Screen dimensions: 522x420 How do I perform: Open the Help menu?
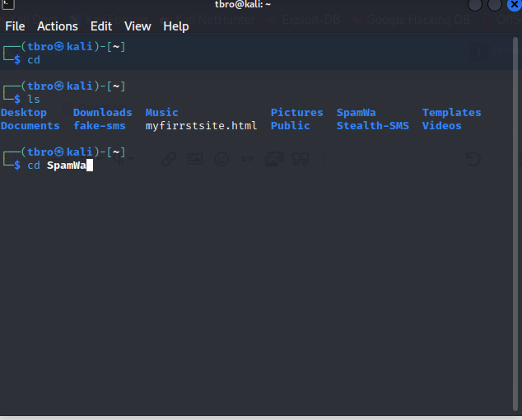tap(175, 26)
